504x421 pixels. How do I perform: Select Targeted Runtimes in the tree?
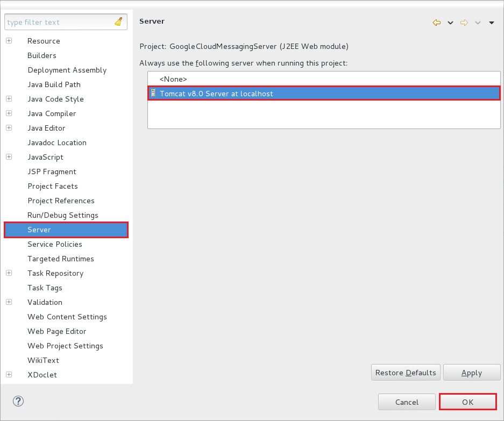[61, 259]
